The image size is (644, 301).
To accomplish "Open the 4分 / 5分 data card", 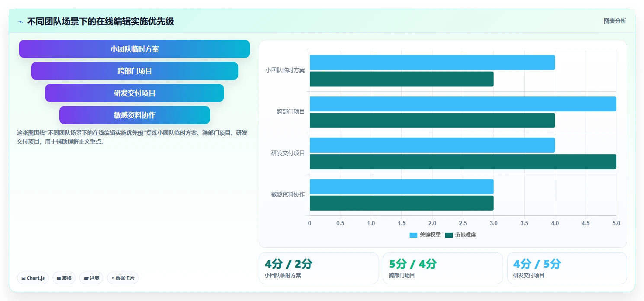I will [567, 268].
